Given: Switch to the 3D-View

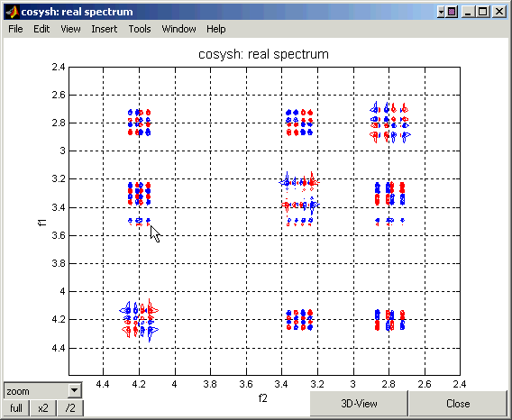Looking at the screenshot, I should 359,404.
